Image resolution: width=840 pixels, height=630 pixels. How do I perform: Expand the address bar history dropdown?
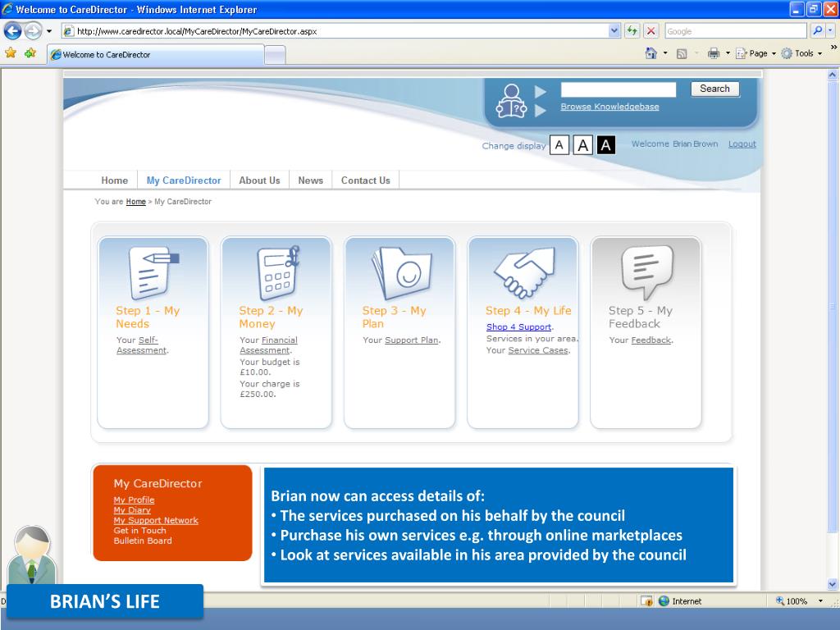(614, 31)
